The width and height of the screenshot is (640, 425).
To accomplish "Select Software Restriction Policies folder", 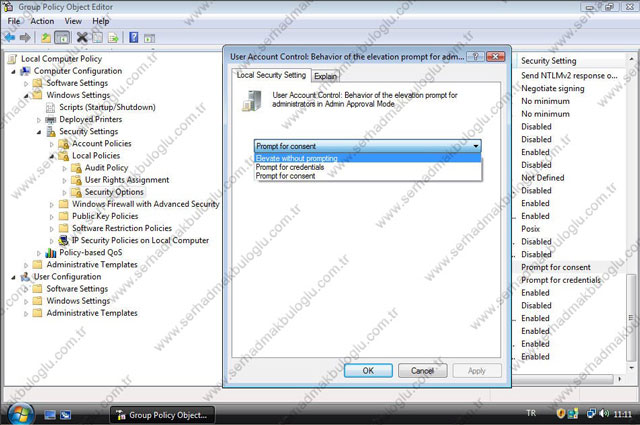I will 122,228.
